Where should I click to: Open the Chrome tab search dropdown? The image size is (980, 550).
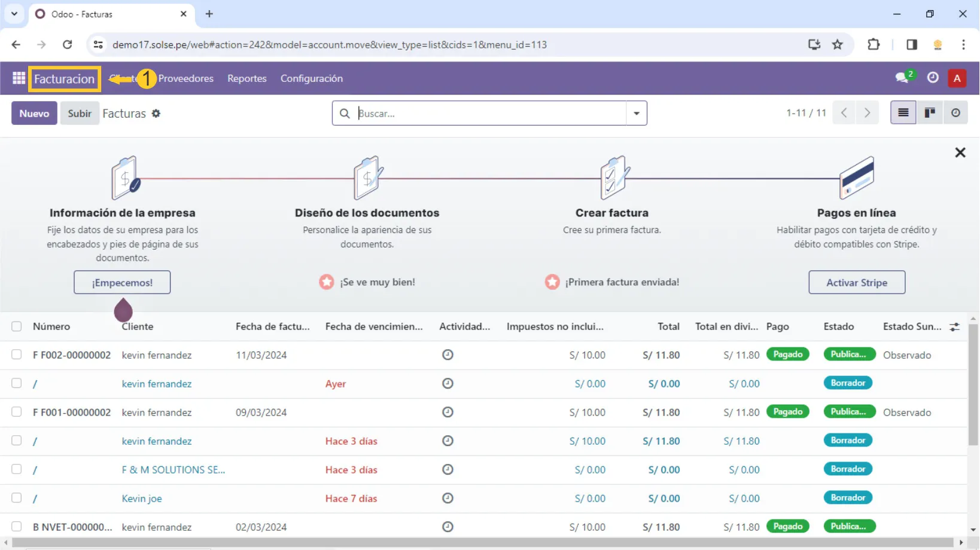(x=14, y=14)
